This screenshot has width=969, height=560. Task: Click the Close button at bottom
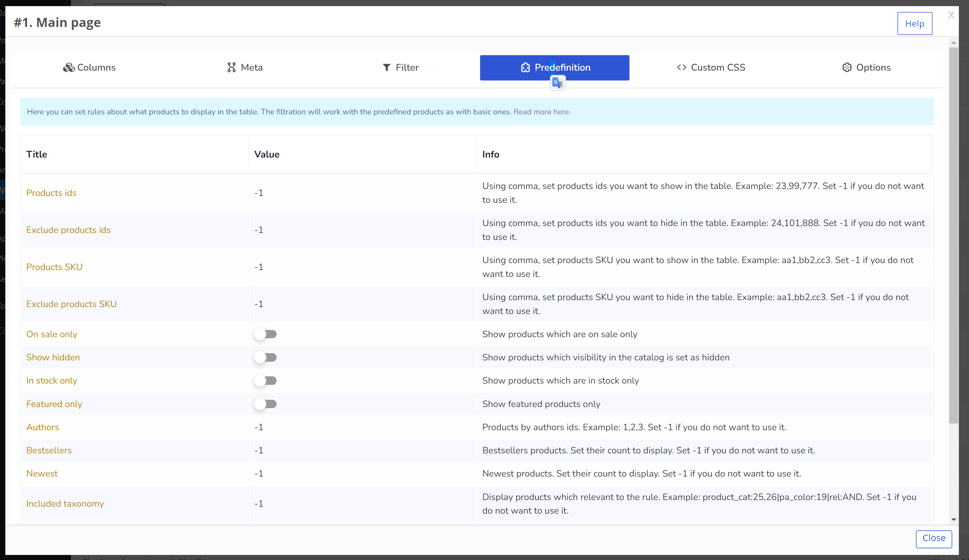tap(934, 538)
